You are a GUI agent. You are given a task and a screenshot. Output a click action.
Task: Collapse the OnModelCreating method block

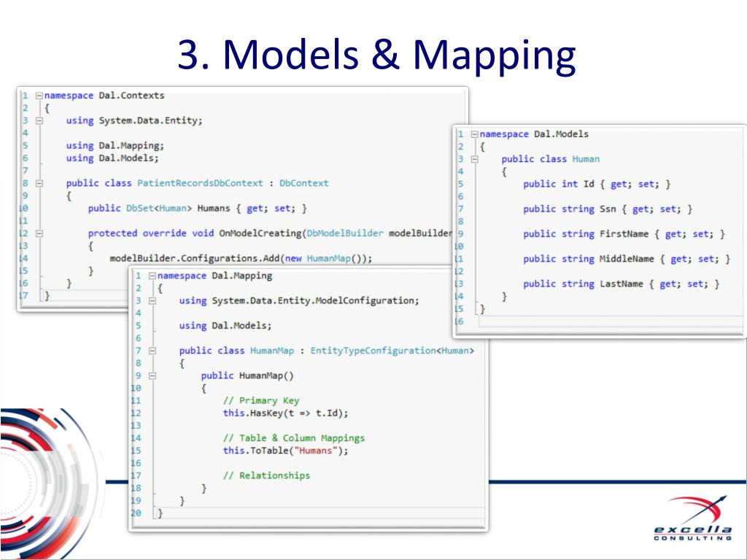pos(39,233)
